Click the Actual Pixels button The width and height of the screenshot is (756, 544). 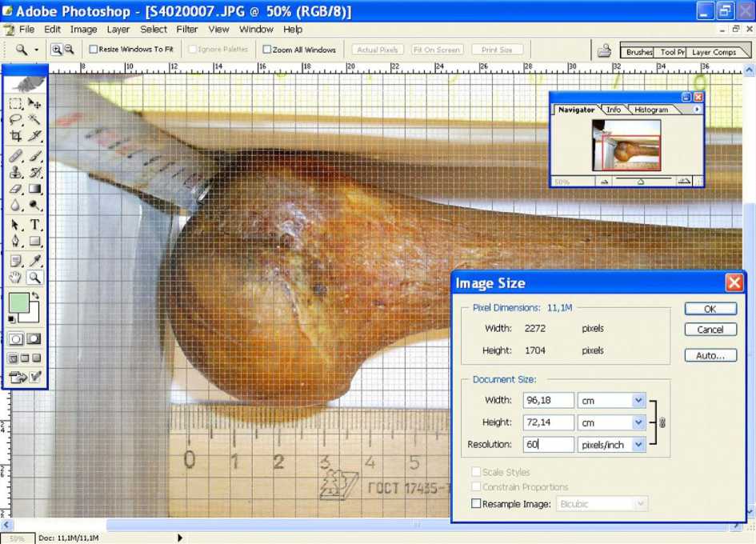pos(377,50)
